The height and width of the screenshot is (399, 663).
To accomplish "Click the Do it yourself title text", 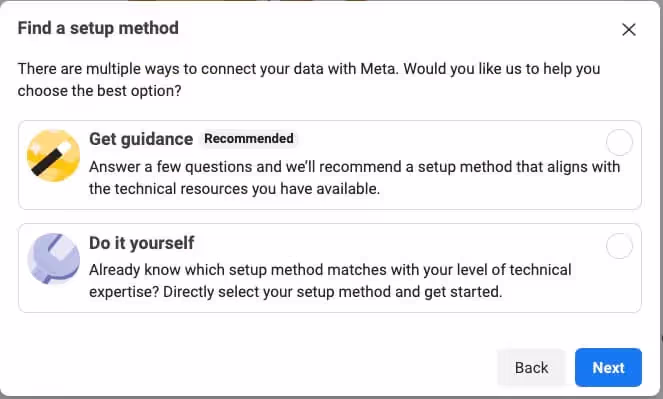I will [x=142, y=243].
